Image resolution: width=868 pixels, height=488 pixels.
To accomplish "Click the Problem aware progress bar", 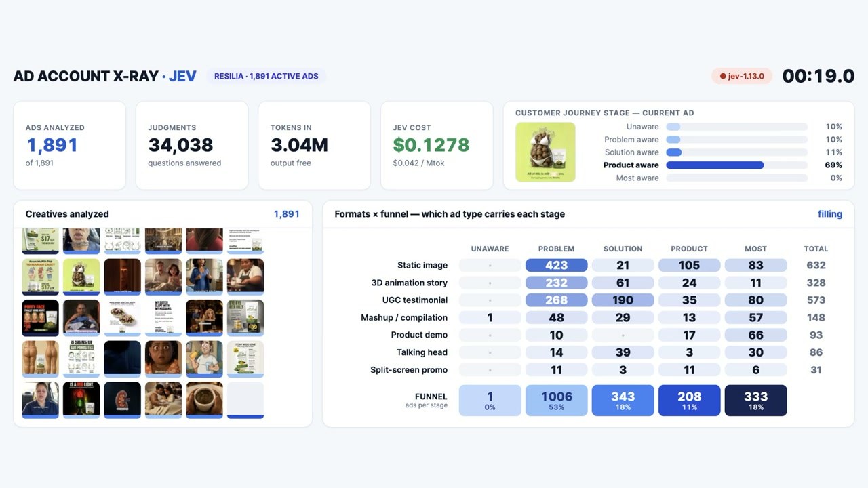I will coord(736,140).
